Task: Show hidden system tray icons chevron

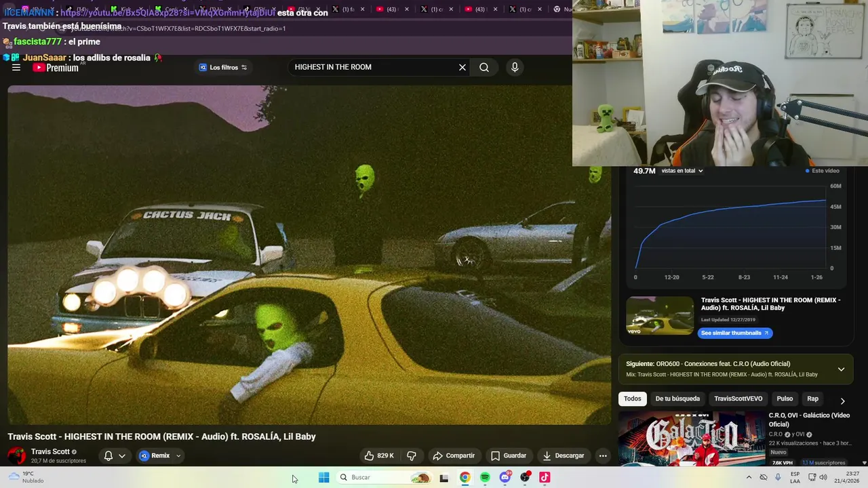Action: coord(749,477)
